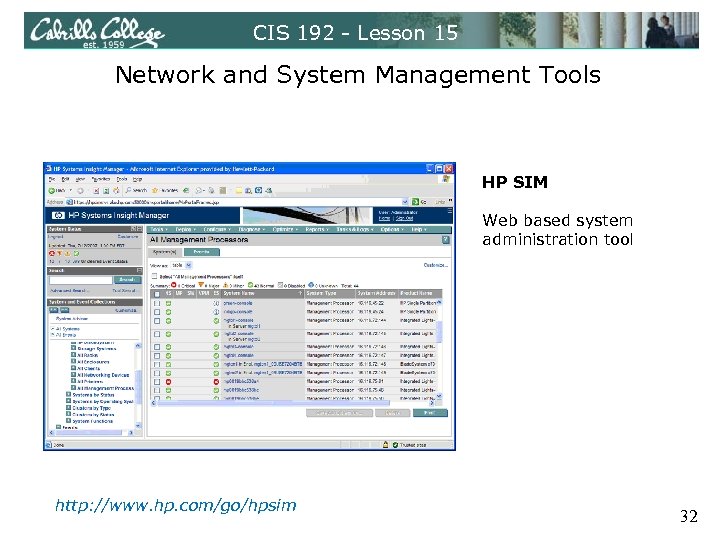The width and height of the screenshot is (720, 540).
Task: Collapse the Search panel
Action: (139, 270)
